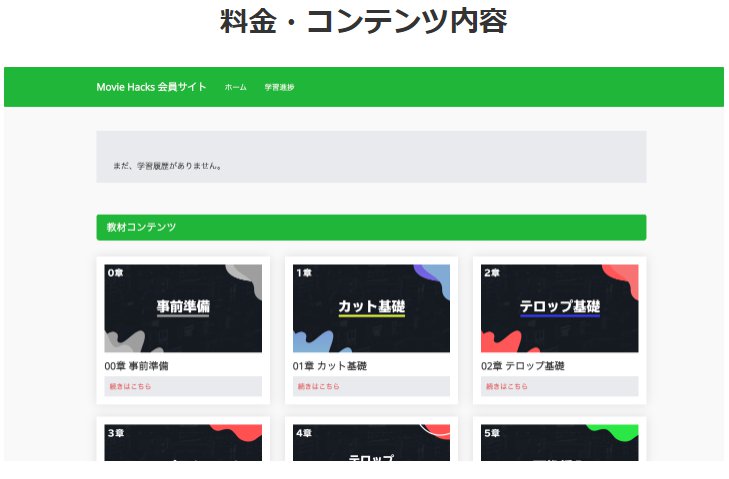Click the 00章 事前準備 title text
The image size is (729, 479).
(136, 366)
